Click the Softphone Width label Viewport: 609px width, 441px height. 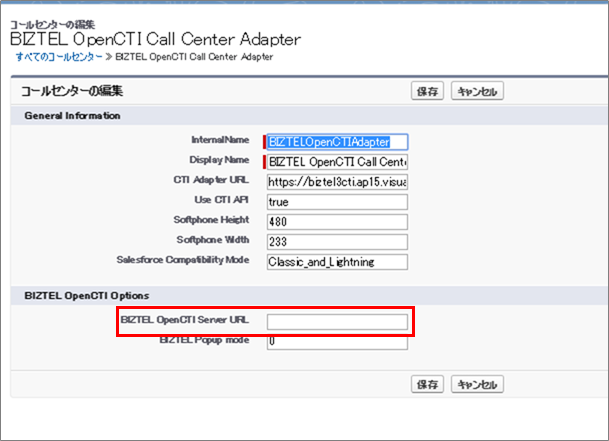click(213, 240)
